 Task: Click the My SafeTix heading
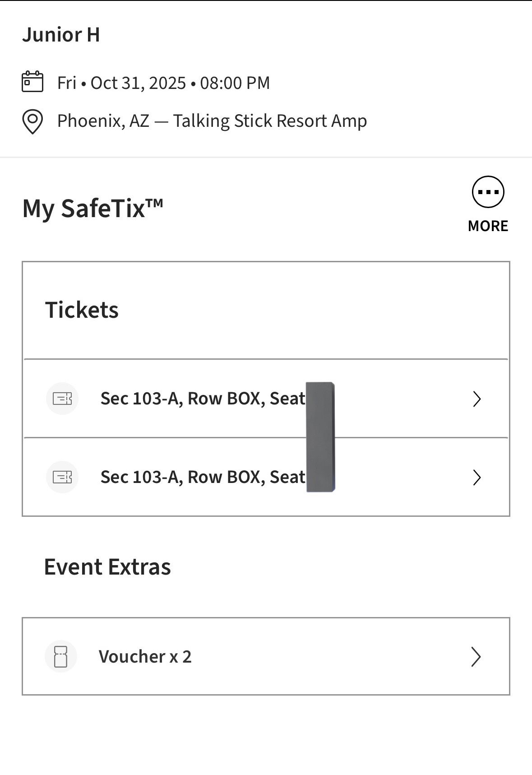(x=93, y=209)
